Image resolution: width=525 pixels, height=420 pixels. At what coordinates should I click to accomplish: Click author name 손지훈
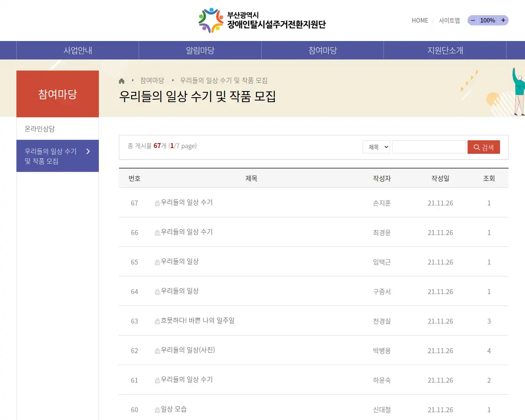click(x=382, y=203)
